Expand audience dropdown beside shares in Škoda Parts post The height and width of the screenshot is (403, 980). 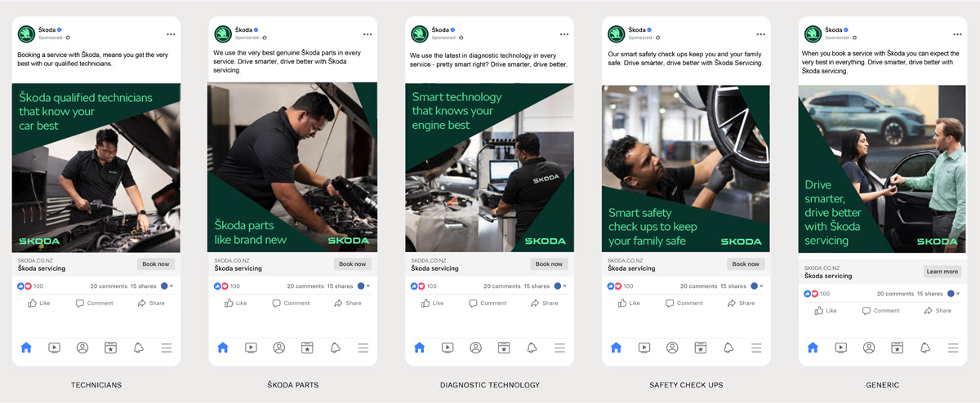[364, 286]
